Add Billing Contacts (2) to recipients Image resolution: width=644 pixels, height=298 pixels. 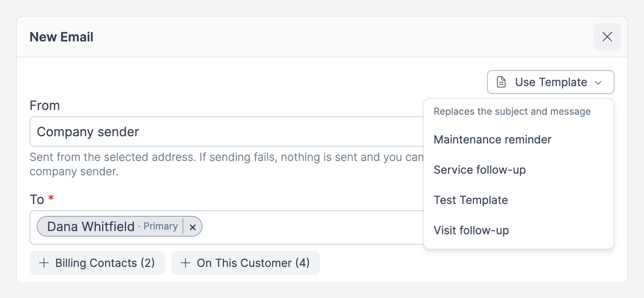(x=97, y=263)
